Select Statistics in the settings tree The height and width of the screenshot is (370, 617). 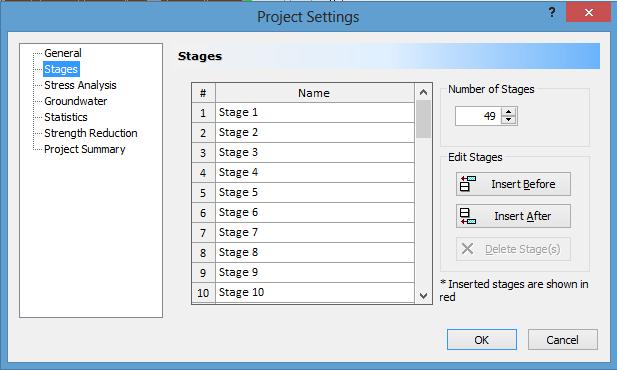click(66, 117)
